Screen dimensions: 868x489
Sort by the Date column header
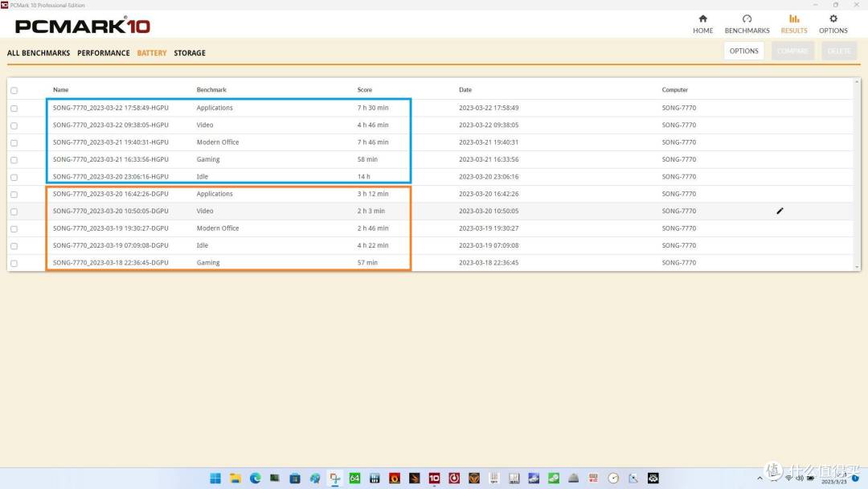[x=465, y=90]
